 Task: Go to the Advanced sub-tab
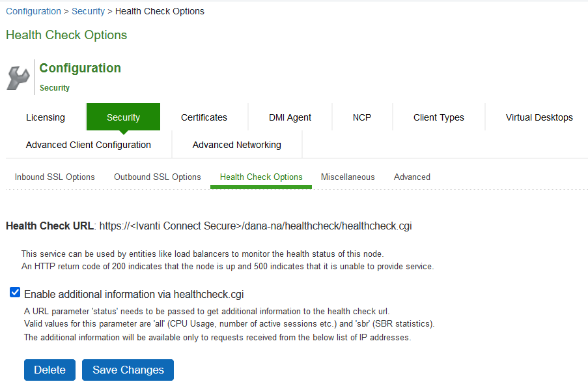click(412, 177)
